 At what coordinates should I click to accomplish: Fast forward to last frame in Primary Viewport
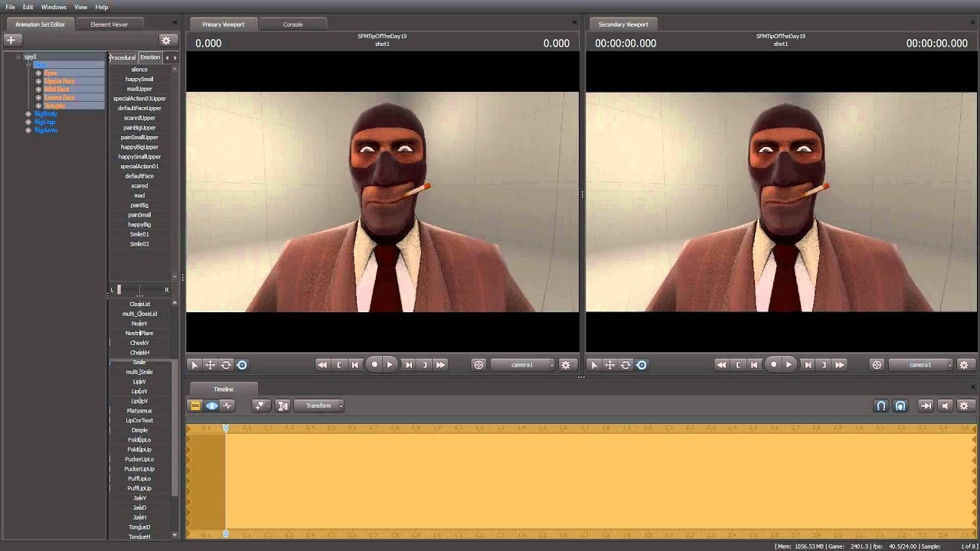point(441,365)
